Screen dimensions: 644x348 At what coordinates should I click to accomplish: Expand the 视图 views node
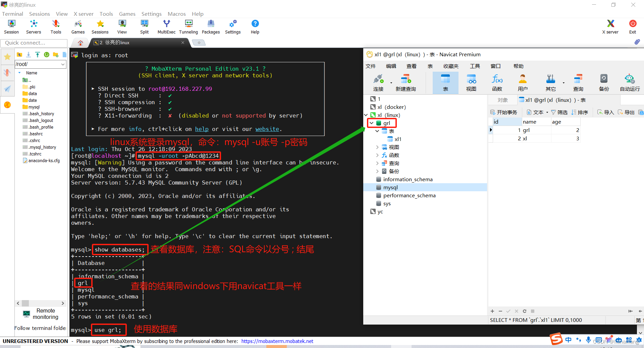pyautogui.click(x=377, y=147)
